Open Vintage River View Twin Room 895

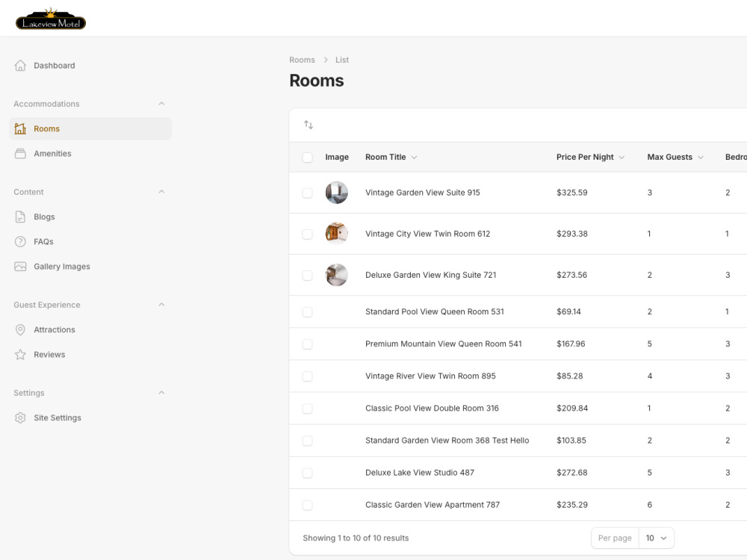coord(431,376)
